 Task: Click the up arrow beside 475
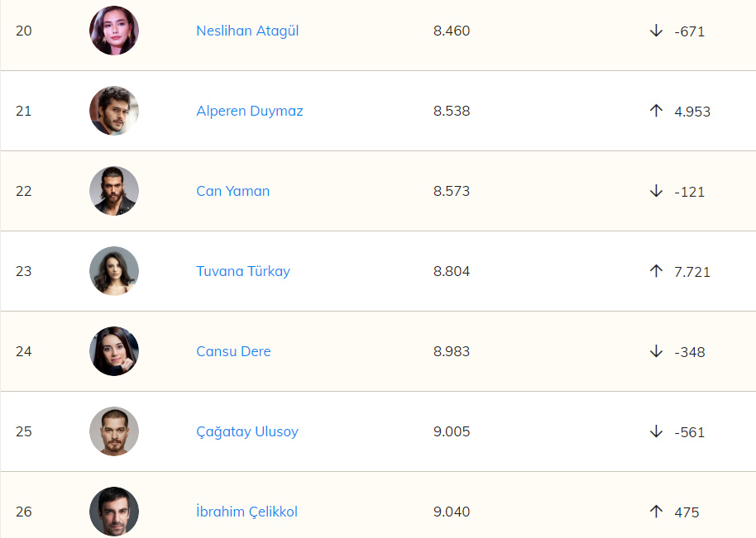click(656, 512)
